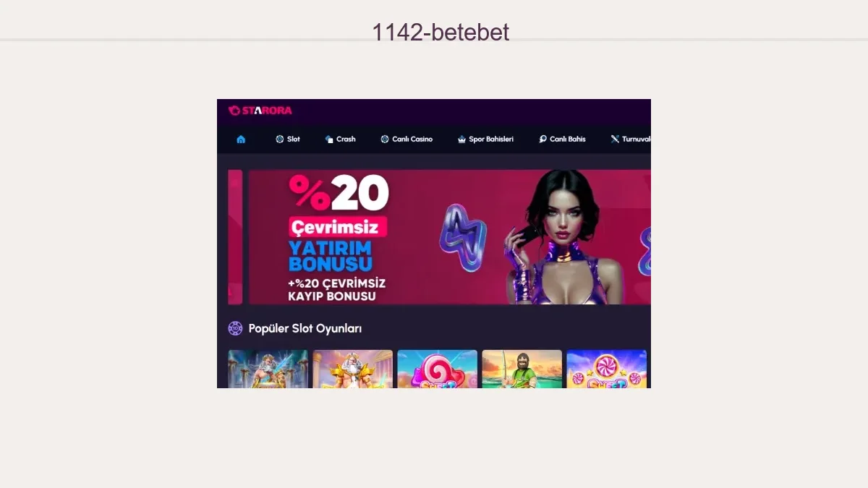Click the Slot wheel icon
The image size is (868, 488).
[279, 139]
